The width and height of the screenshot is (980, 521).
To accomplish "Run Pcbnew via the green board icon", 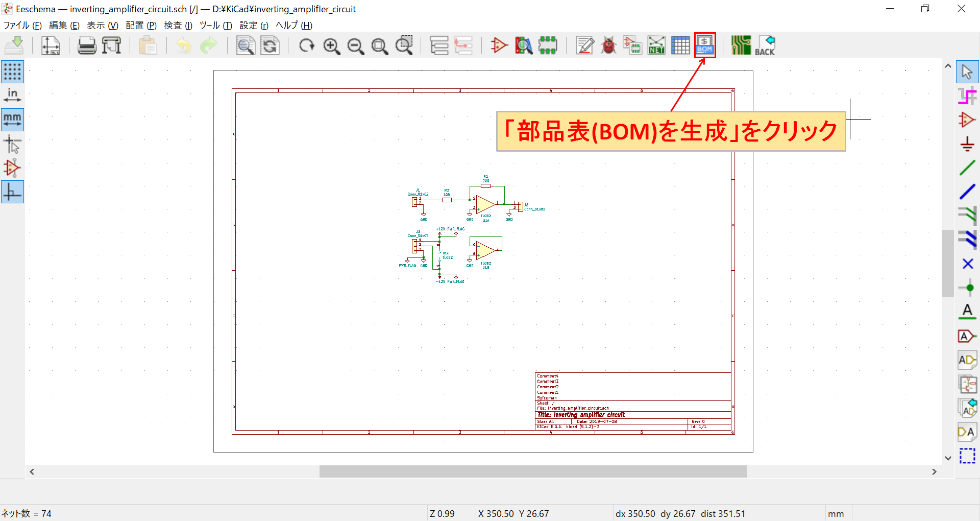I will coord(741,45).
